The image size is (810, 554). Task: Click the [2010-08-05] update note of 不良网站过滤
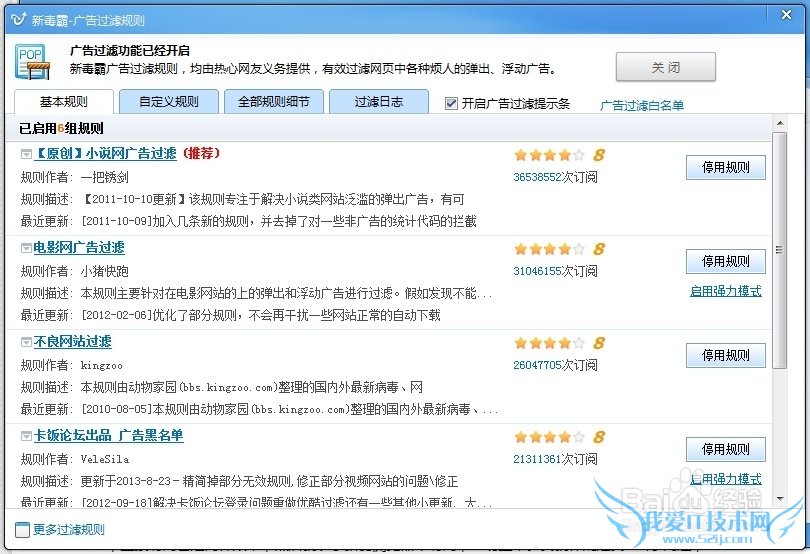pyautogui.click(x=290, y=409)
